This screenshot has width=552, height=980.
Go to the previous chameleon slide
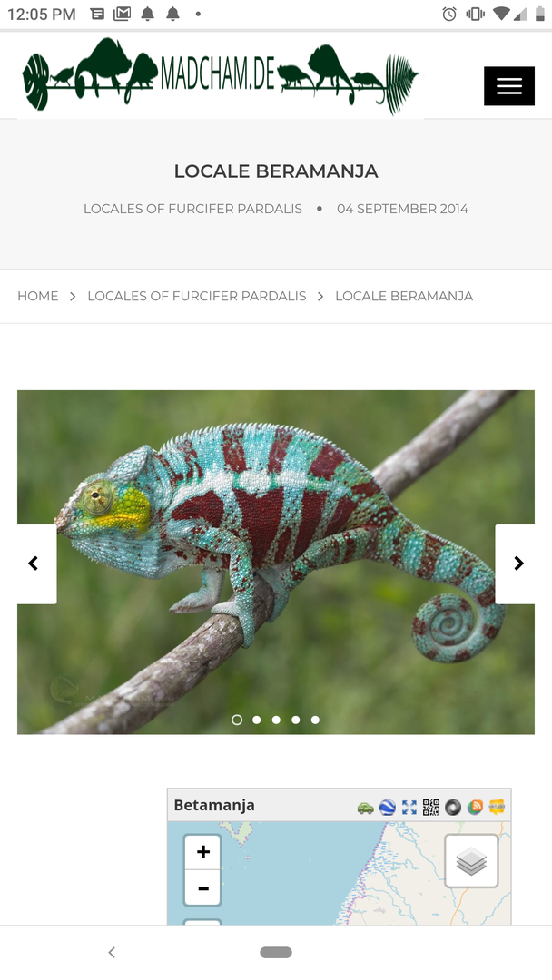pos(35,563)
